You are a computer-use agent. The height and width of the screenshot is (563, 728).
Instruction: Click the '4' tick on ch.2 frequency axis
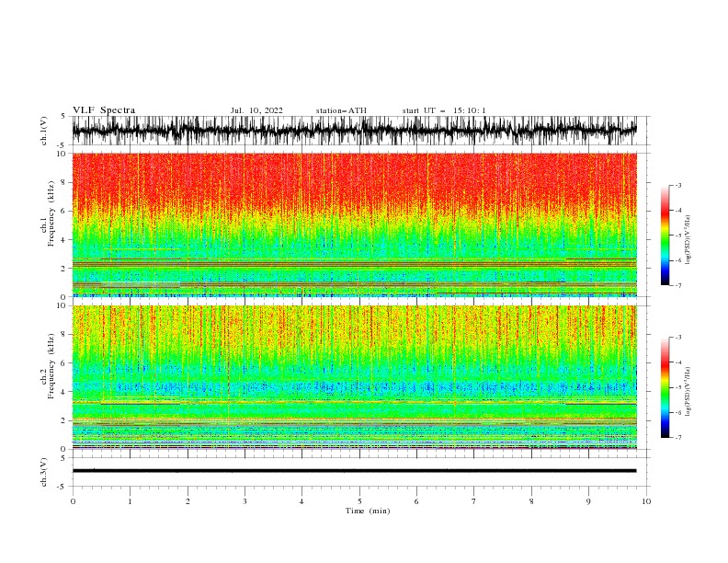coord(63,392)
